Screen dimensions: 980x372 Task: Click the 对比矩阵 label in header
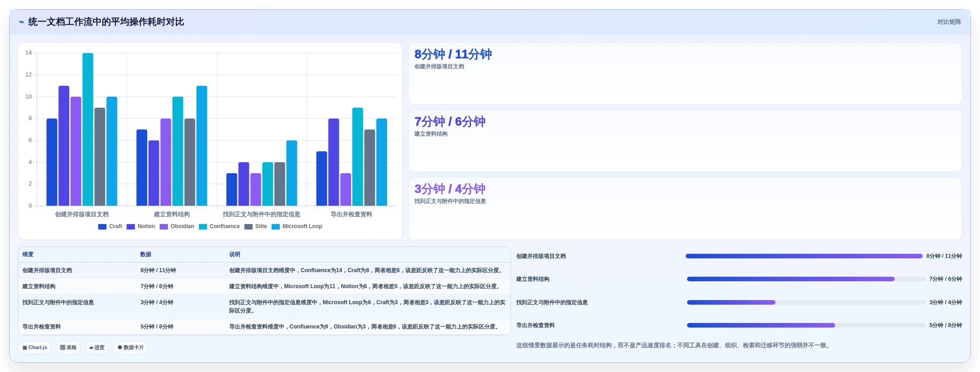(949, 22)
